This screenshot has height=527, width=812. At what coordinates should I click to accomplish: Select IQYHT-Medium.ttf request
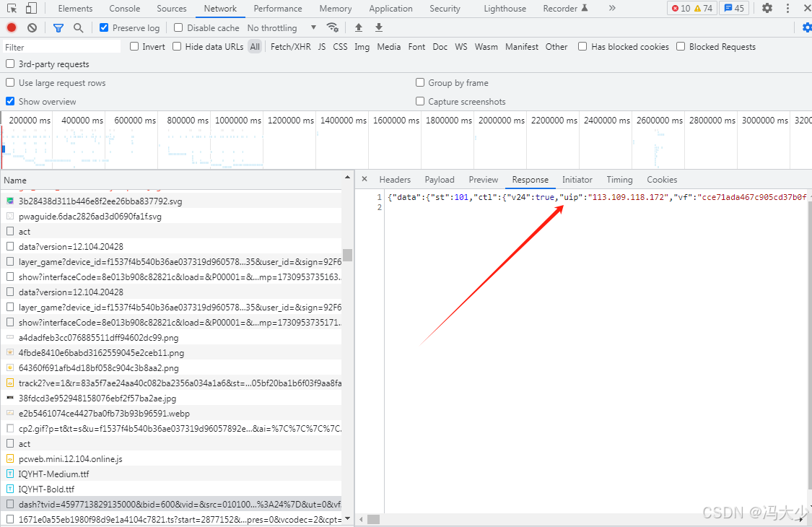click(x=171, y=474)
